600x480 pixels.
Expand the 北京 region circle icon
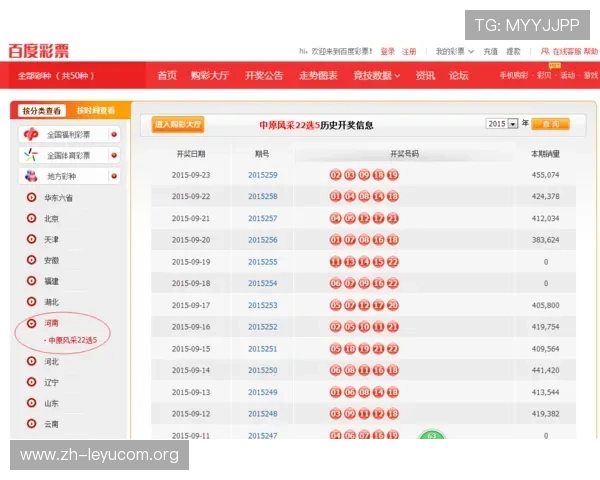click(31, 218)
